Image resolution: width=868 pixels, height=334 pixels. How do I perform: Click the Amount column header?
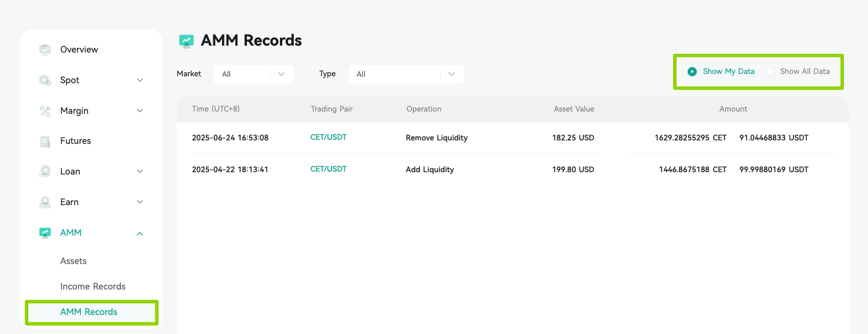pyautogui.click(x=733, y=109)
